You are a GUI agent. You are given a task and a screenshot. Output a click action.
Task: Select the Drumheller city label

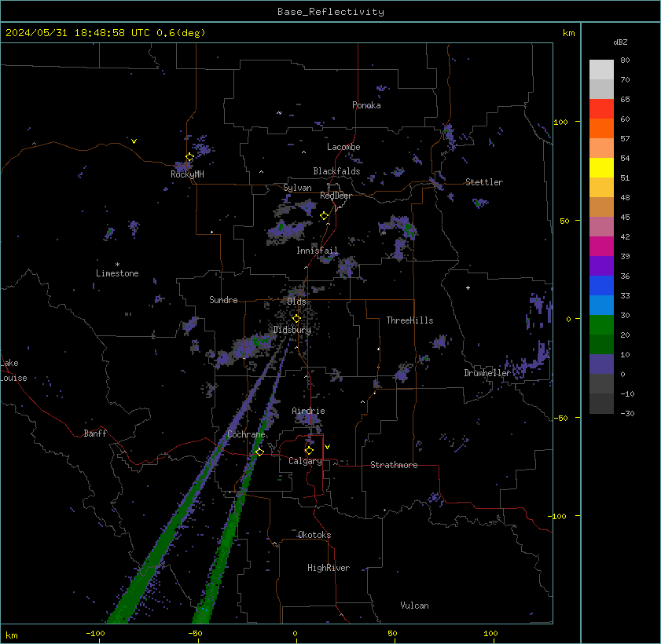click(x=487, y=373)
